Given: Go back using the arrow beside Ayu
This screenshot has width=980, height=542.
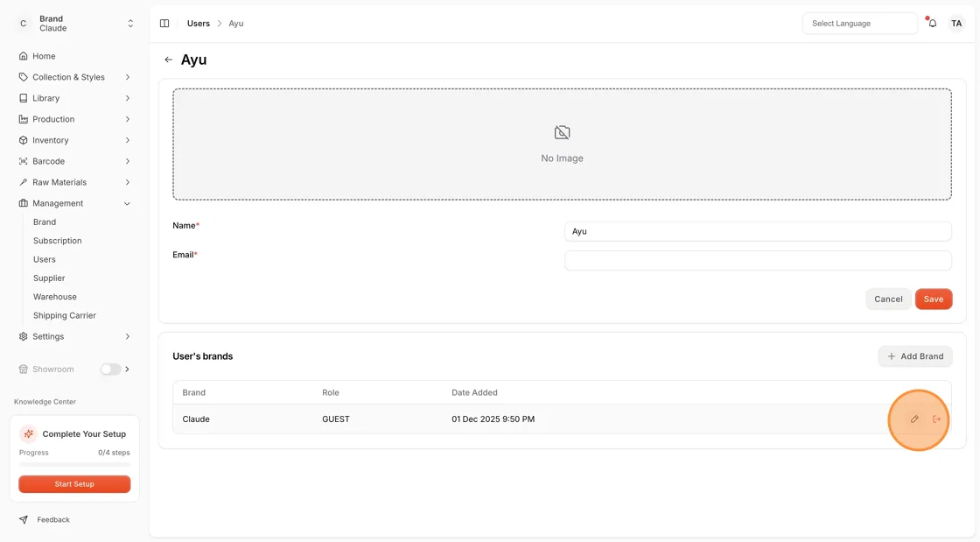Looking at the screenshot, I should click(168, 60).
